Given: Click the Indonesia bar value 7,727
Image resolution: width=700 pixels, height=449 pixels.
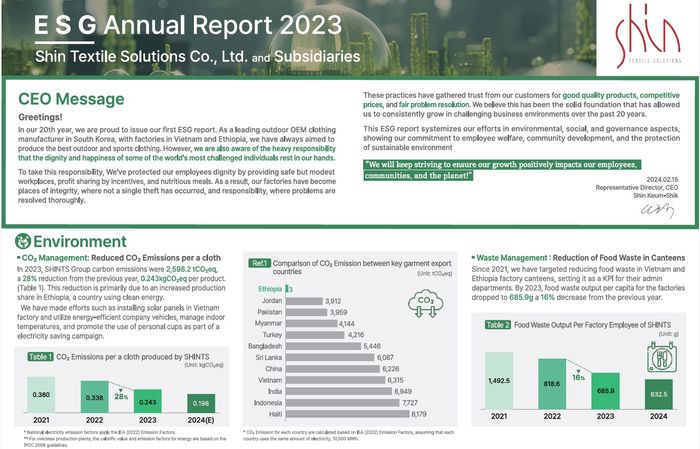Looking at the screenshot, I should (x=410, y=403).
